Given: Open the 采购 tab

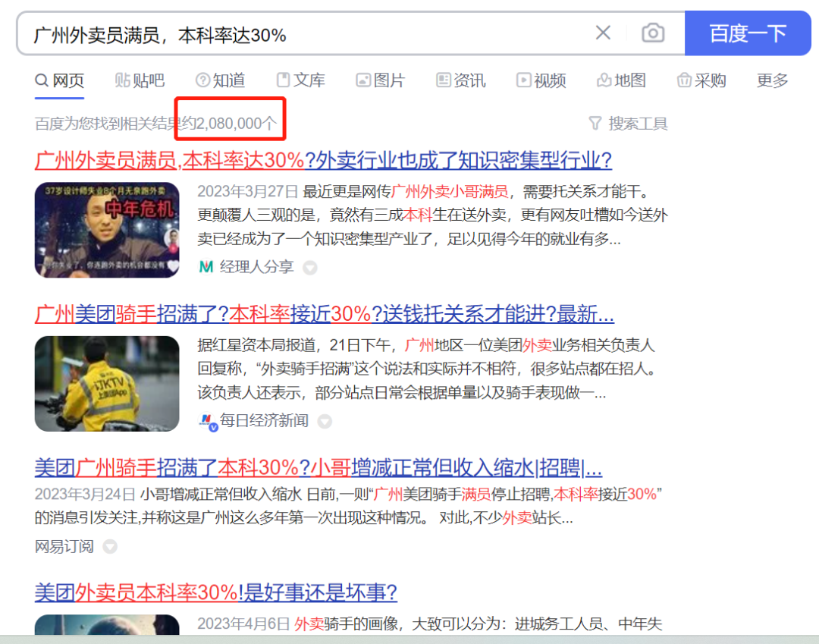Looking at the screenshot, I should click(701, 80).
